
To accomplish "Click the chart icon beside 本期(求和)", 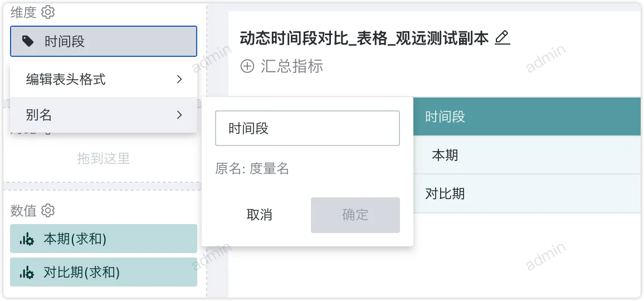I will tap(26, 239).
